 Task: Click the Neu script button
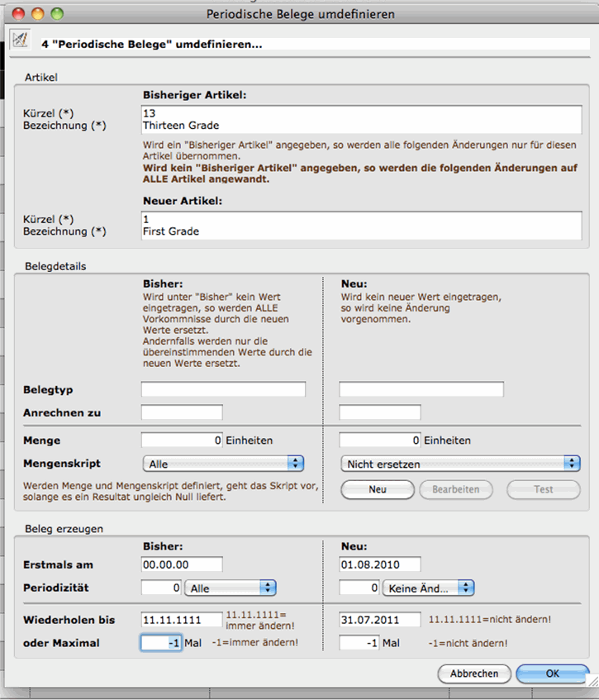coord(378,489)
